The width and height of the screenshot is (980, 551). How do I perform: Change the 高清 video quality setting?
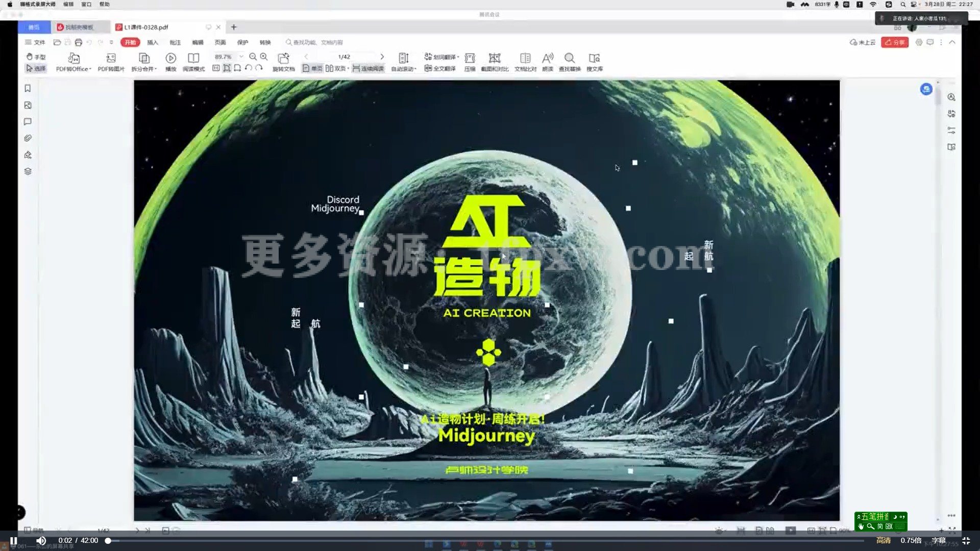[884, 540]
